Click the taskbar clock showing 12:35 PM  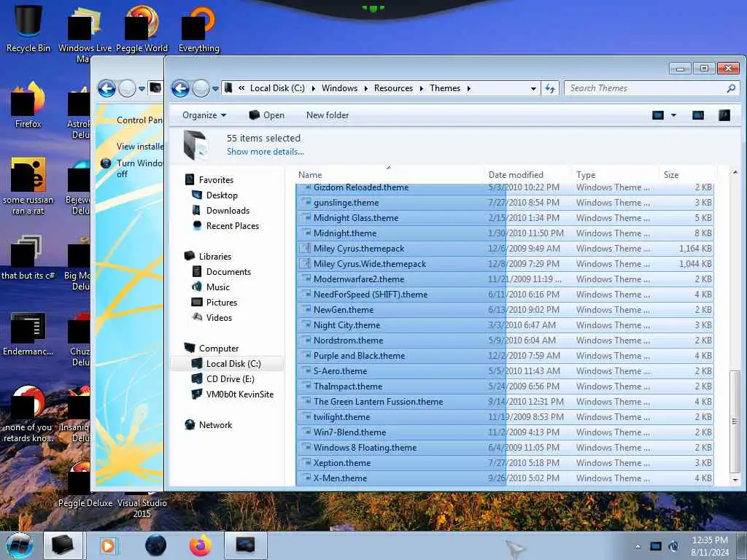[x=710, y=546]
